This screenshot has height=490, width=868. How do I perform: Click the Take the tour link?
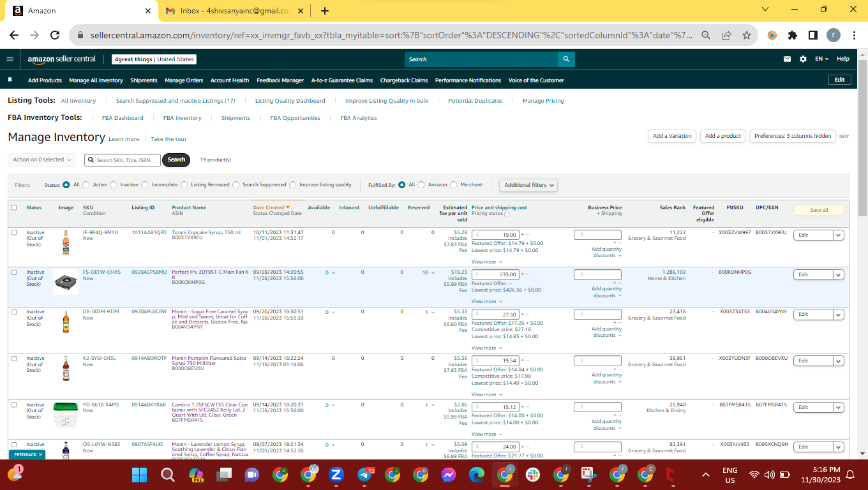[x=168, y=139]
